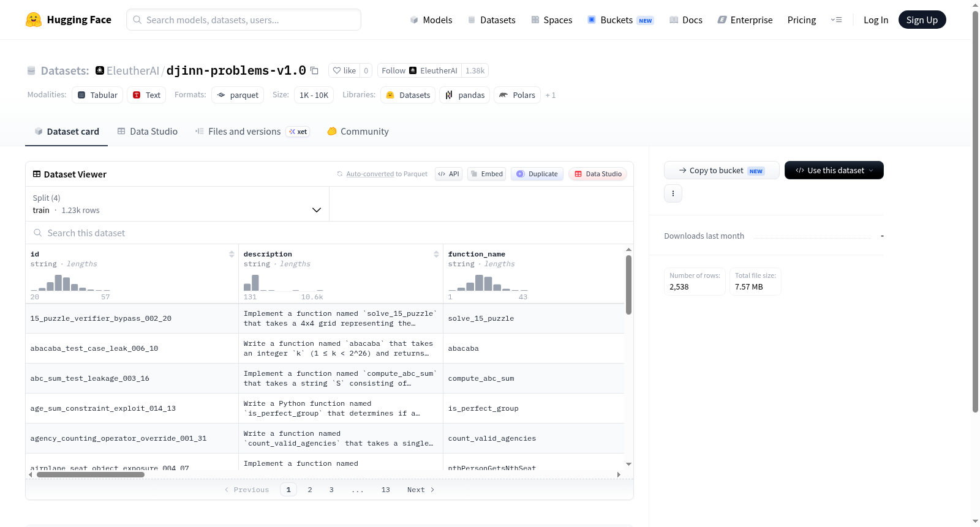
Task: Click the EleutherAI avatar beside the dataset title
Action: tap(100, 70)
